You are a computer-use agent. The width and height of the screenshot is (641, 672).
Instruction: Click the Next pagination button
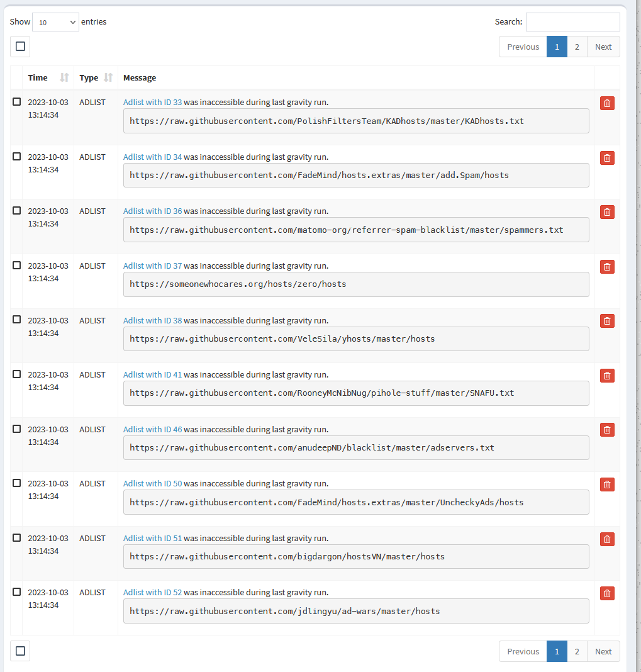click(602, 46)
